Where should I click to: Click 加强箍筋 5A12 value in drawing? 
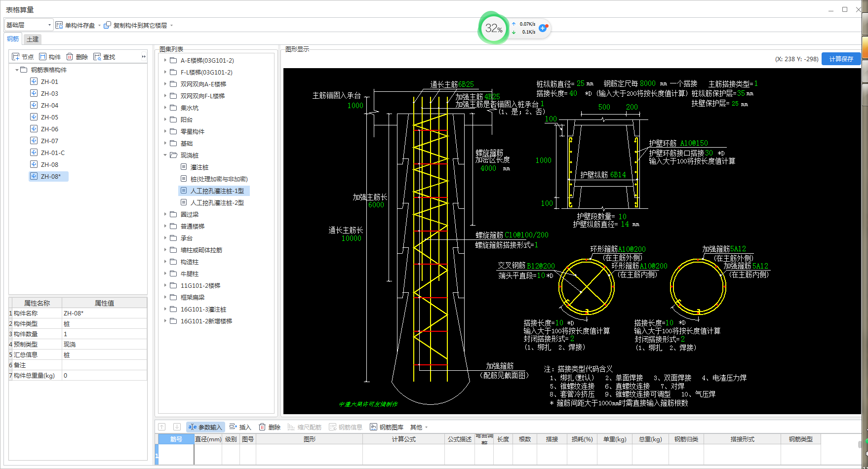(738, 249)
